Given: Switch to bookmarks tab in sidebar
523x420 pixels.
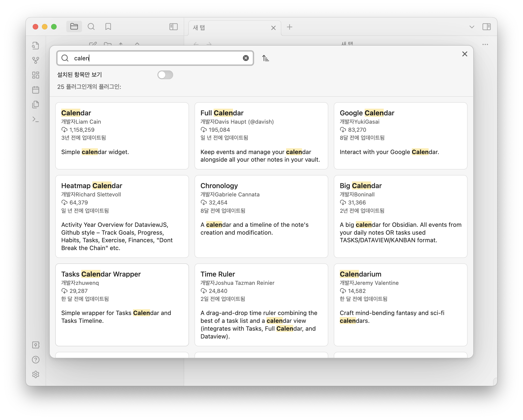Looking at the screenshot, I should [x=108, y=27].
